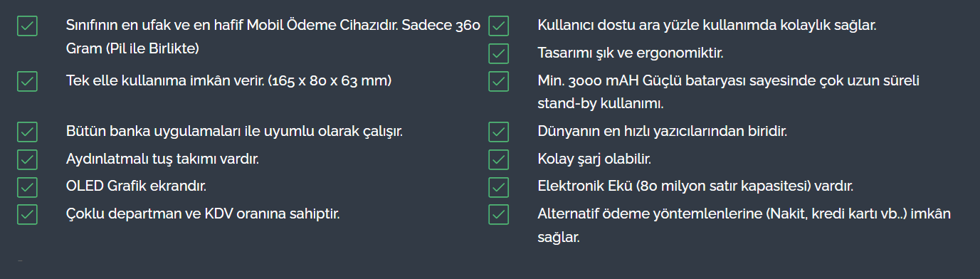The image size is (980, 279).
Task: Toggle the checkbox next to "Kolay şarj olabilir"
Action: click(499, 159)
